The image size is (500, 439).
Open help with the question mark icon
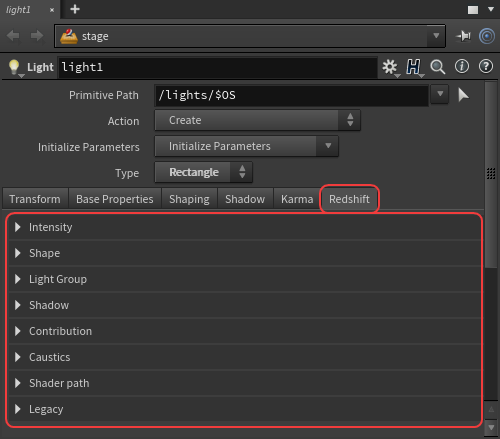[x=486, y=66]
